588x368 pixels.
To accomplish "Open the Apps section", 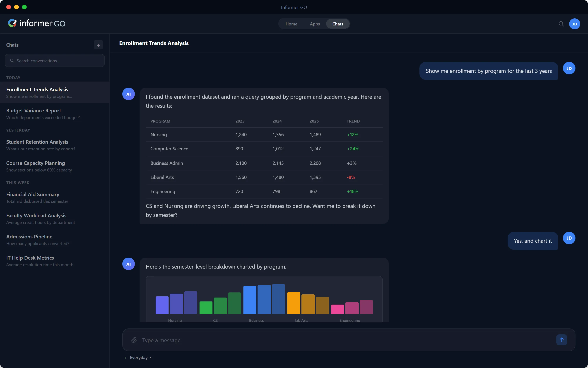I will click(x=314, y=24).
